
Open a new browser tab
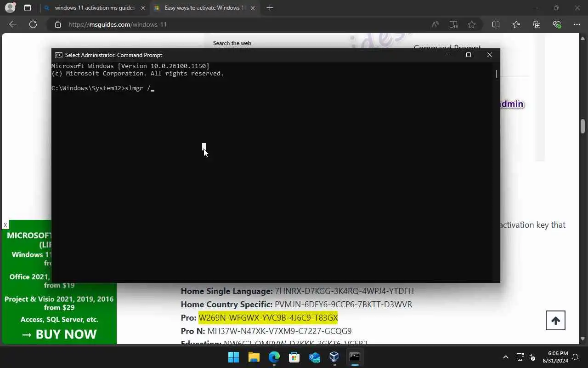270,8
